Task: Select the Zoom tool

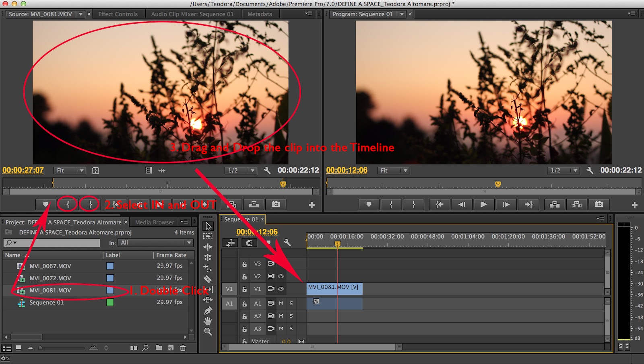Action: tap(208, 331)
